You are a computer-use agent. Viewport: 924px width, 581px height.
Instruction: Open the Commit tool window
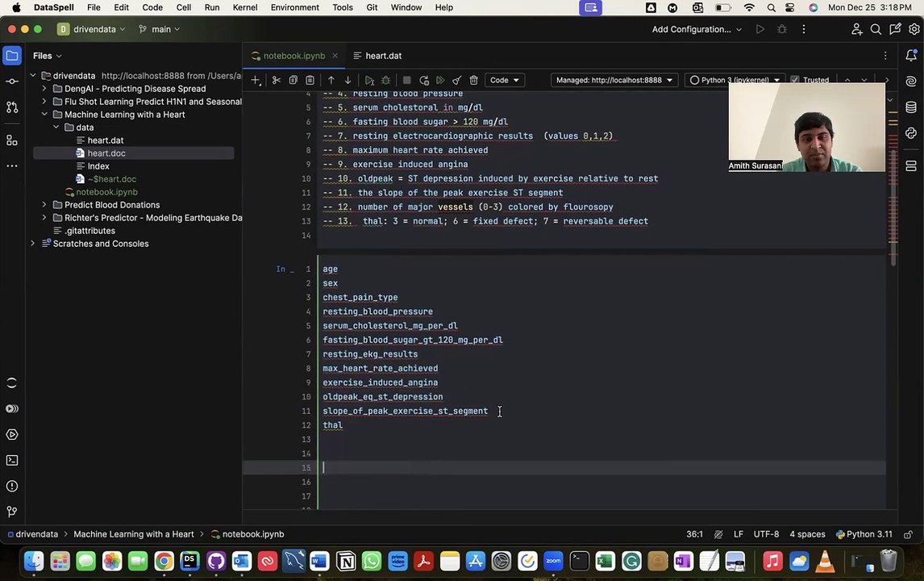coord(12,82)
